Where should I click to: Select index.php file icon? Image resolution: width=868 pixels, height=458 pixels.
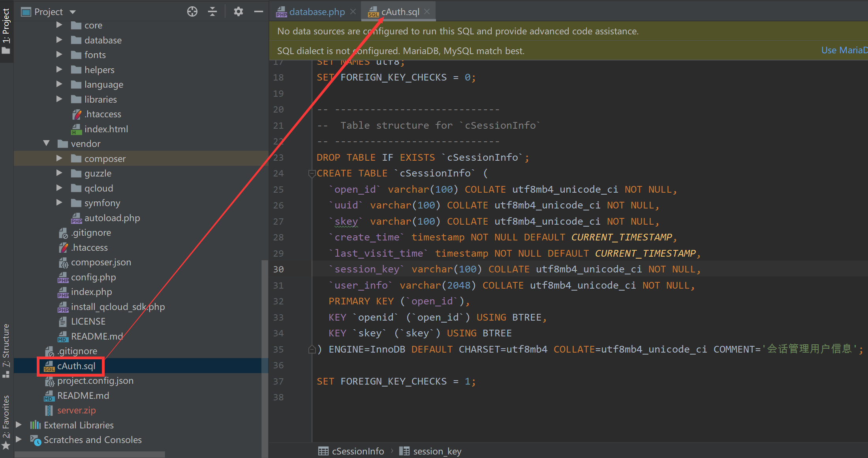(63, 292)
